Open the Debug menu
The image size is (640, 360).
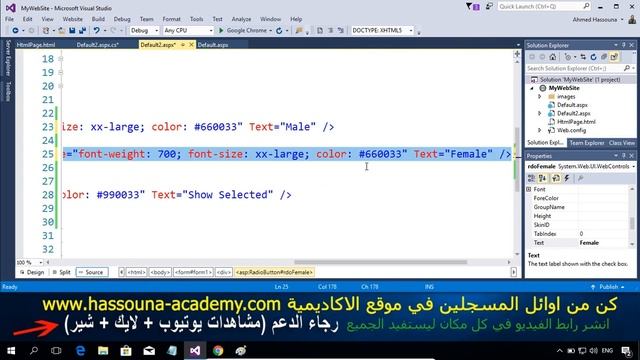click(122, 19)
